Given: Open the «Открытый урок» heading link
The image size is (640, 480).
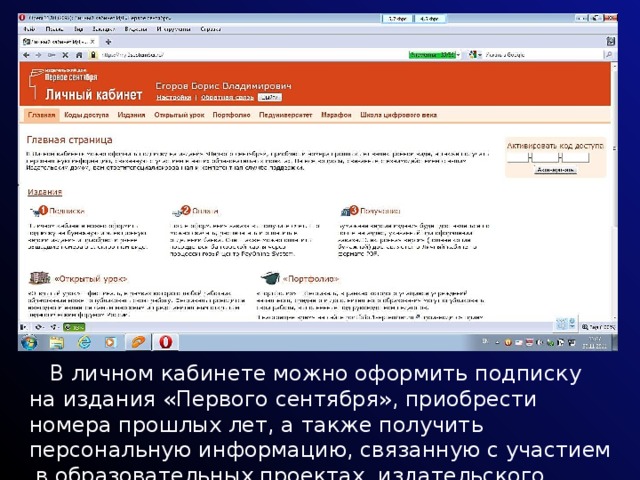Looking at the screenshot, I should click(x=91, y=279).
